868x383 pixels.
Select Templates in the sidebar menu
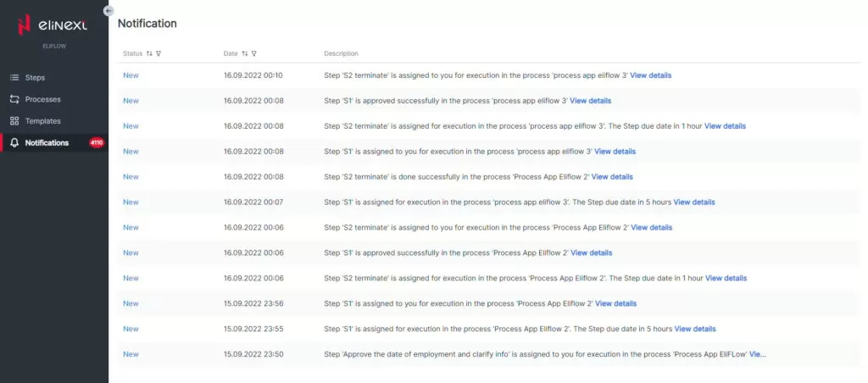pyautogui.click(x=42, y=120)
